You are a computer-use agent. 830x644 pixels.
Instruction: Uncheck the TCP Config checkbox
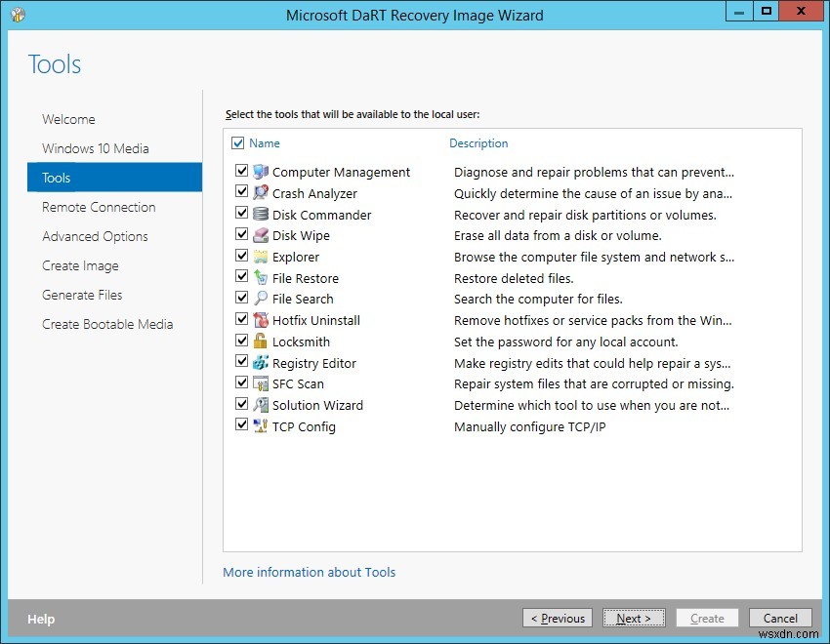click(241, 424)
